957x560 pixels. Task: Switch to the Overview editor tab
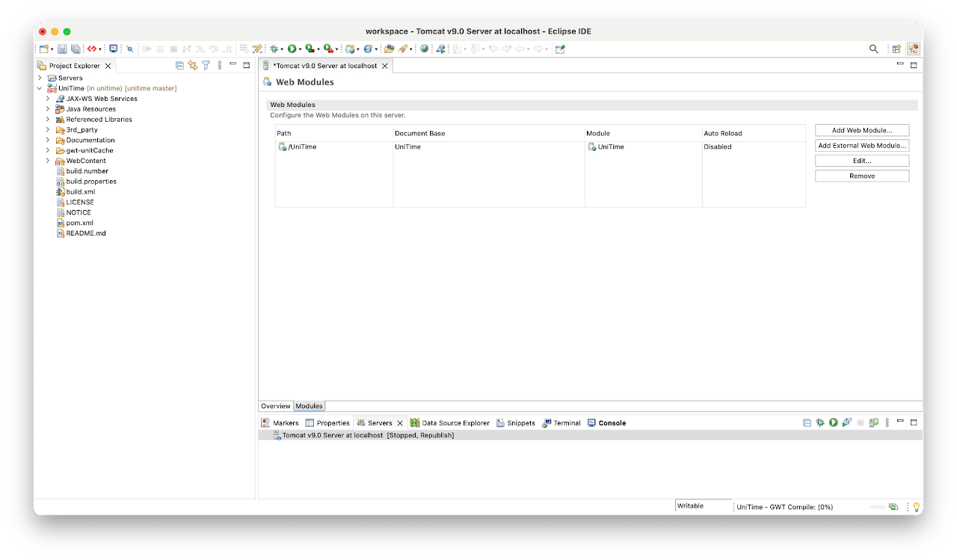pyautogui.click(x=275, y=406)
